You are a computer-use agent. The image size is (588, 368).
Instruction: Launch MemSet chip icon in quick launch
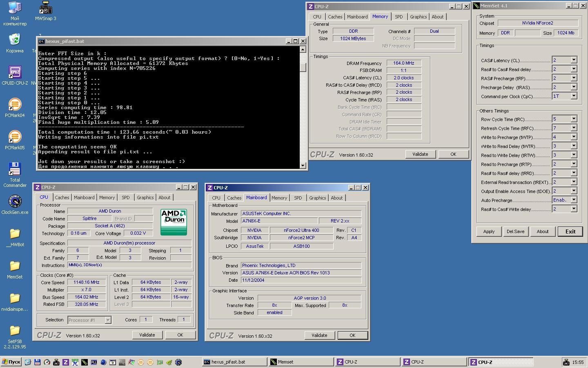[84, 362]
